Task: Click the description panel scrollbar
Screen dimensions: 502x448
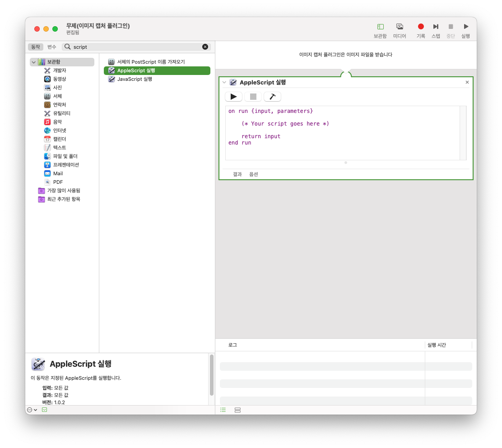Action: (x=212, y=375)
